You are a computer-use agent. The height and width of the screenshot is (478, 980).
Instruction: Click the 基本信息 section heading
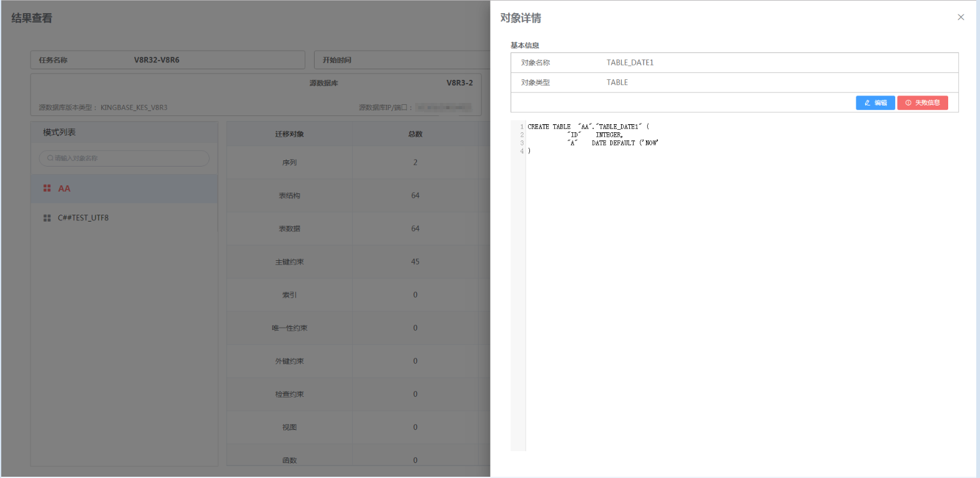coord(525,46)
